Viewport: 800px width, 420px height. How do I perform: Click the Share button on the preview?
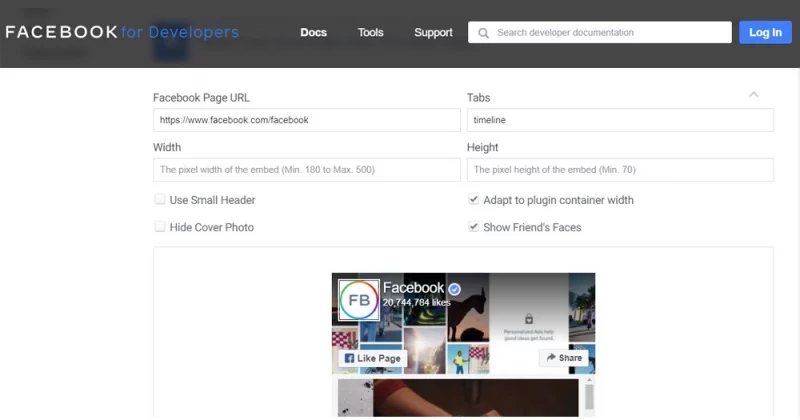click(x=563, y=358)
